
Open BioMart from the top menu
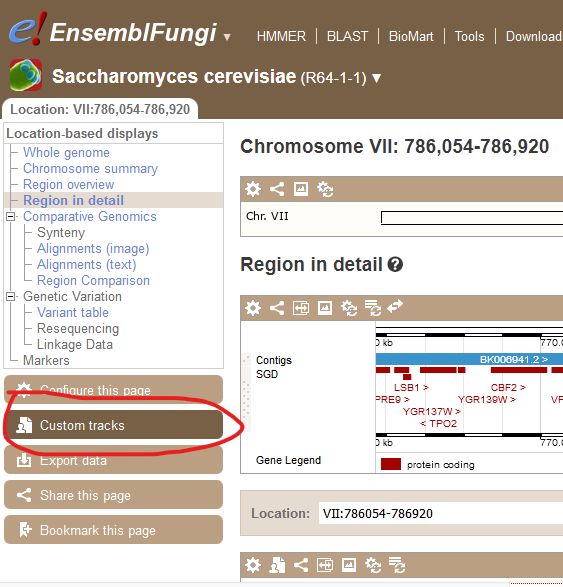coord(411,36)
